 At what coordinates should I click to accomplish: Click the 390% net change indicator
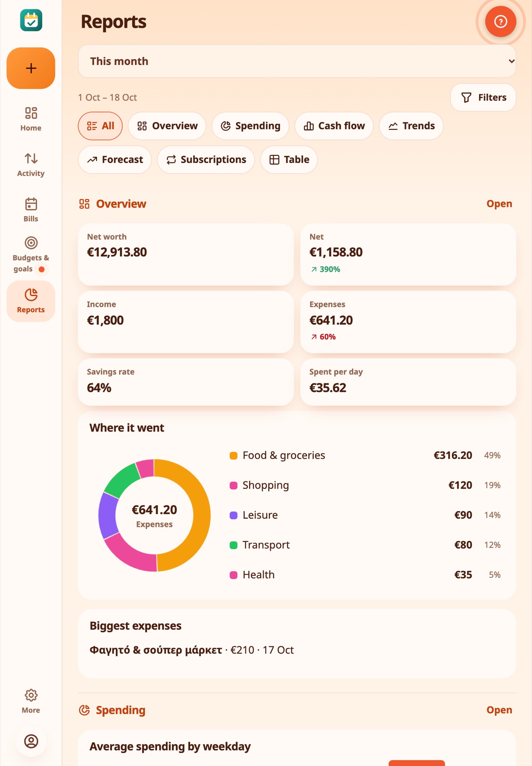325,269
